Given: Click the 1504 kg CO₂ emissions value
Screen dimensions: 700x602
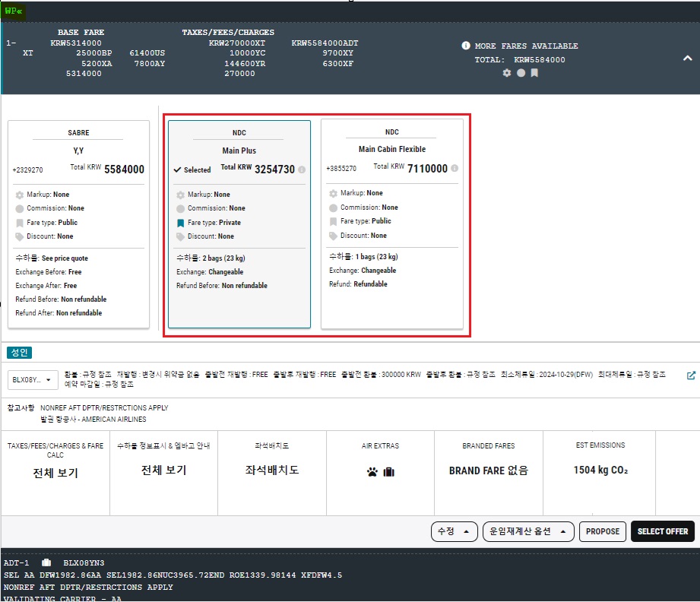Looking at the screenshot, I should coord(600,471).
